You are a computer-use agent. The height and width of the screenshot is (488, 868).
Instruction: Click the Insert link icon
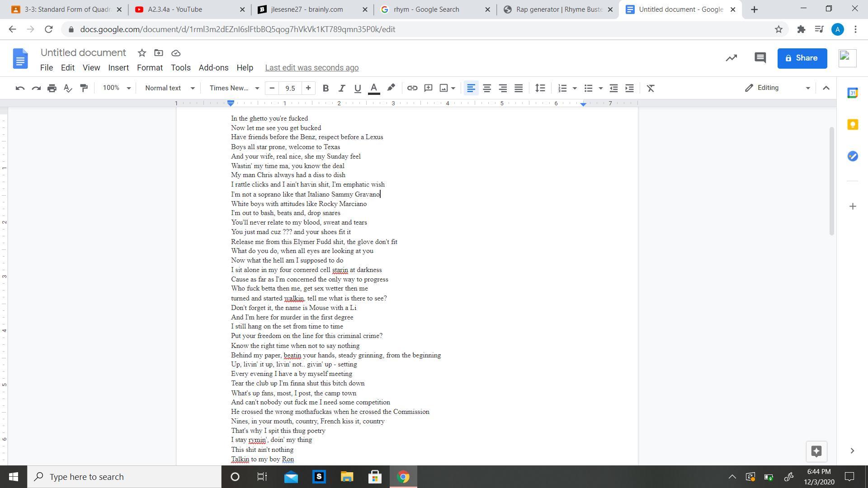[412, 88]
